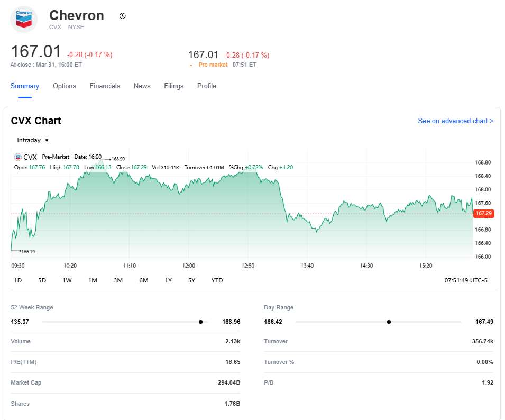This screenshot has height=420, width=505.
Task: Switch chart to 1W range
Action: pyautogui.click(x=67, y=280)
